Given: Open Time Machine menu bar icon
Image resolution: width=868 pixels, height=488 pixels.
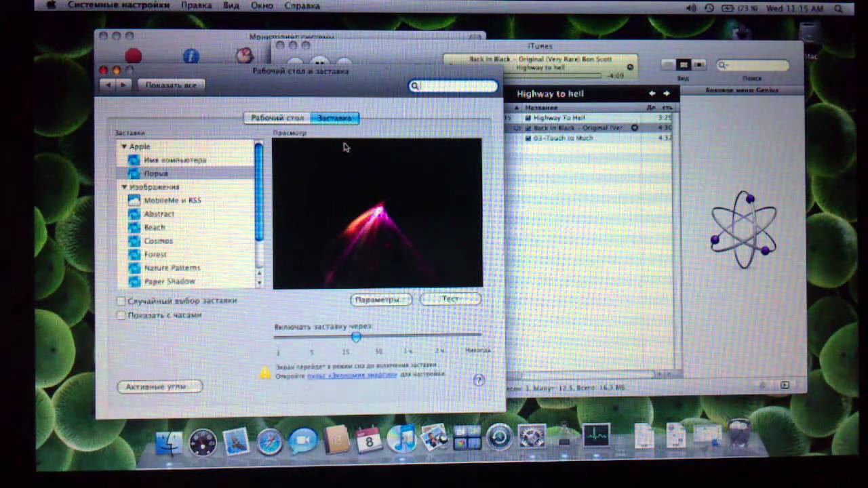Looking at the screenshot, I should click(709, 8).
